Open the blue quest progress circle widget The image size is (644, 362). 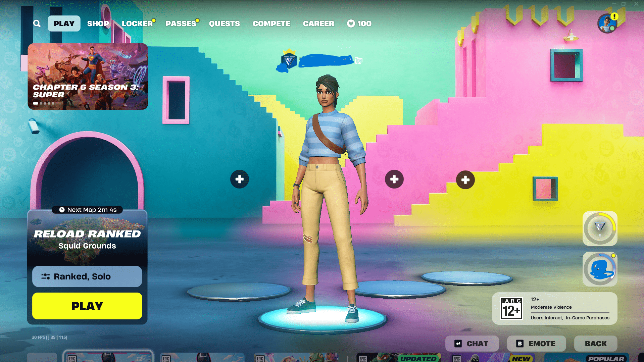[600, 269]
